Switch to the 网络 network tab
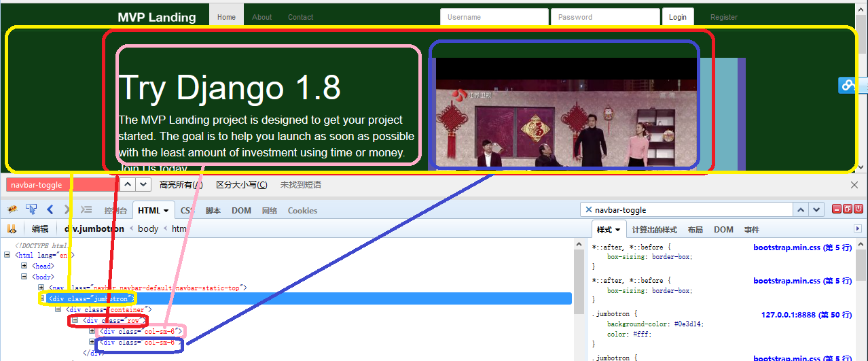The width and height of the screenshot is (868, 361). (x=270, y=211)
